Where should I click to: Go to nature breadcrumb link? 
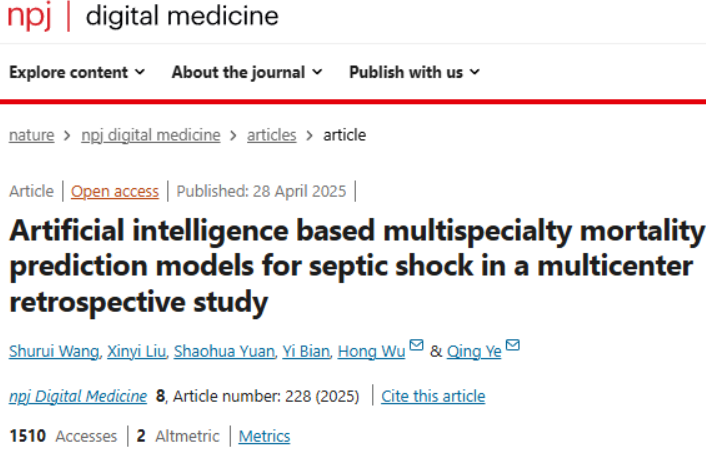(x=31, y=135)
